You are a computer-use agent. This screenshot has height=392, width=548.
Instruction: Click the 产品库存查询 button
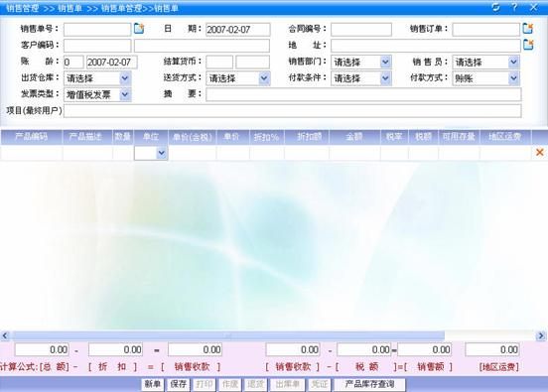pos(369,384)
